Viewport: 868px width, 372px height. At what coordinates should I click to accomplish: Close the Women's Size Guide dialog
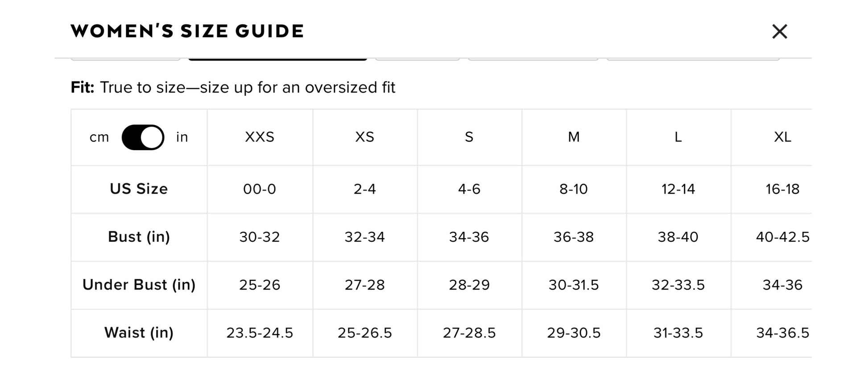click(779, 32)
